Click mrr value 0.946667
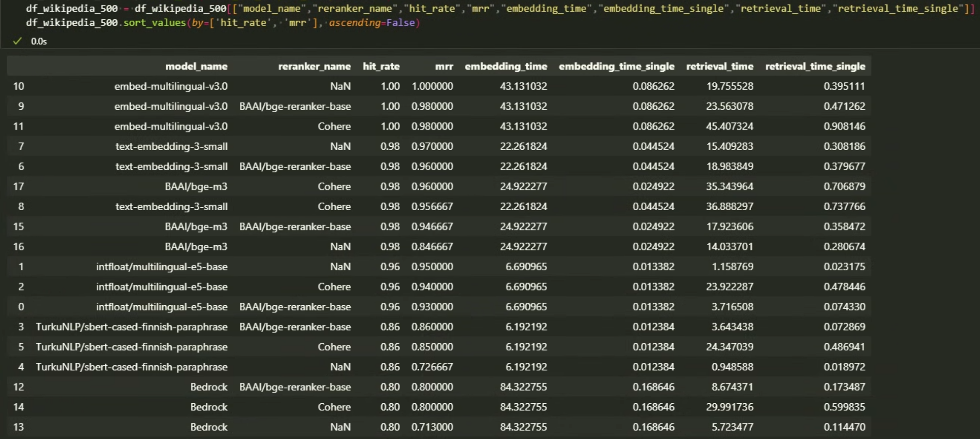980x439 pixels. [432, 227]
